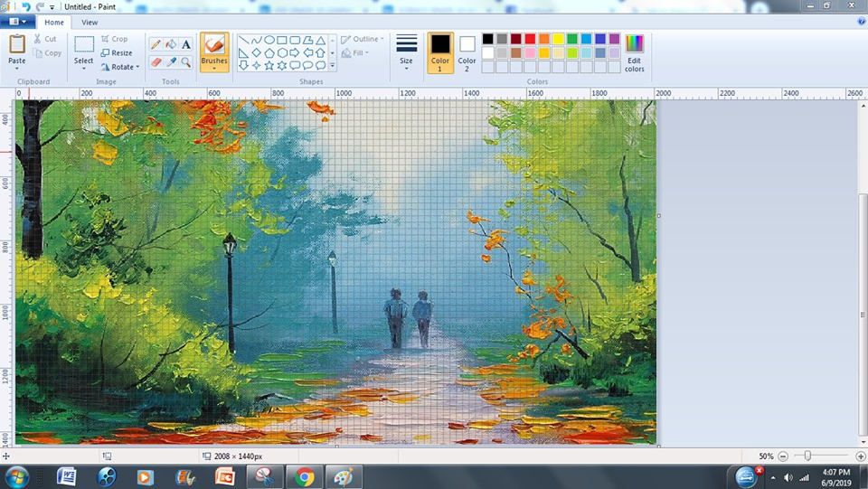Activate the Color 2 selector
The width and height of the screenshot is (868, 489).
(x=467, y=52)
